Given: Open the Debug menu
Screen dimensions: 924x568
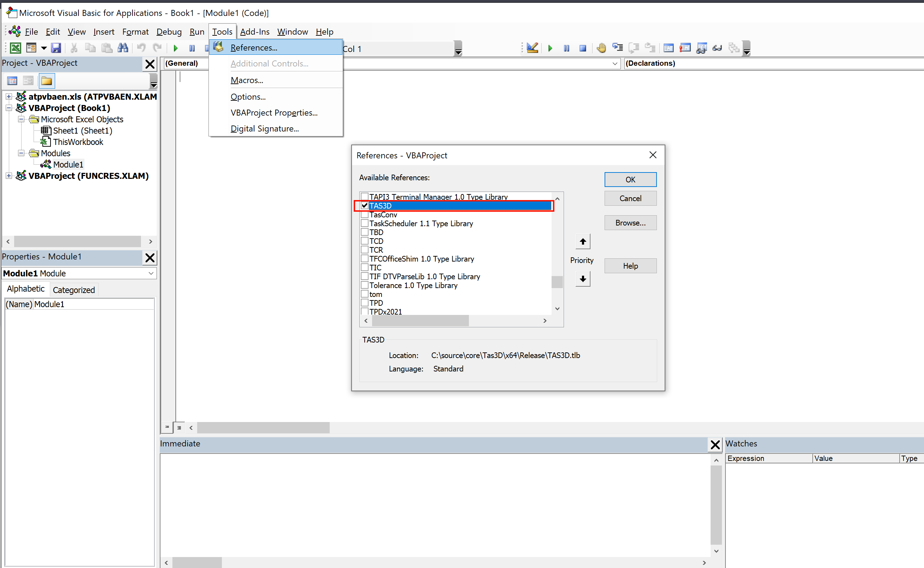Looking at the screenshot, I should (169, 31).
